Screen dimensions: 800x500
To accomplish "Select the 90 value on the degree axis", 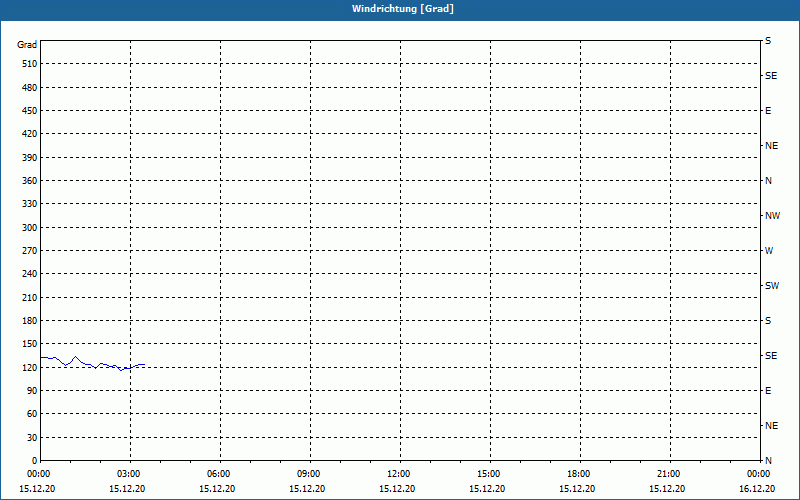I will click(32, 391).
